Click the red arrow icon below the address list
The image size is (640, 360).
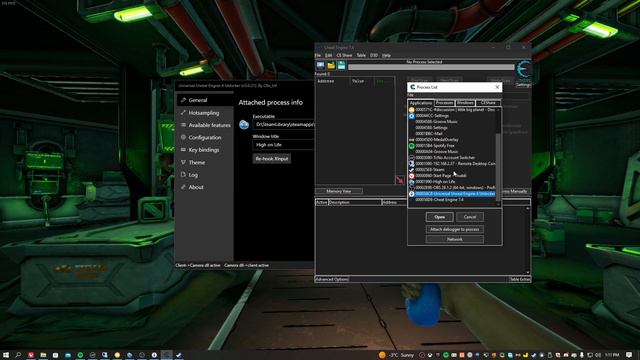tap(400, 180)
